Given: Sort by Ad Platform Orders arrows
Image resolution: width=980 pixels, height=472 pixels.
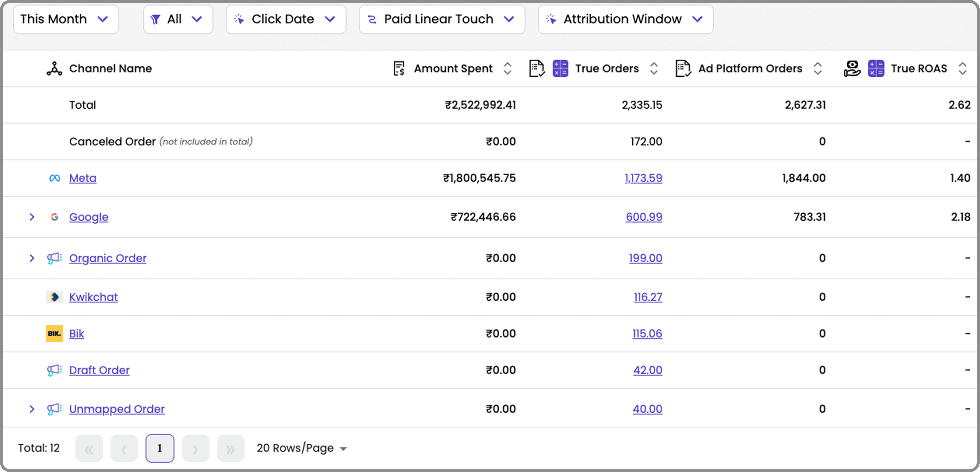Looking at the screenshot, I should pyautogui.click(x=818, y=69).
